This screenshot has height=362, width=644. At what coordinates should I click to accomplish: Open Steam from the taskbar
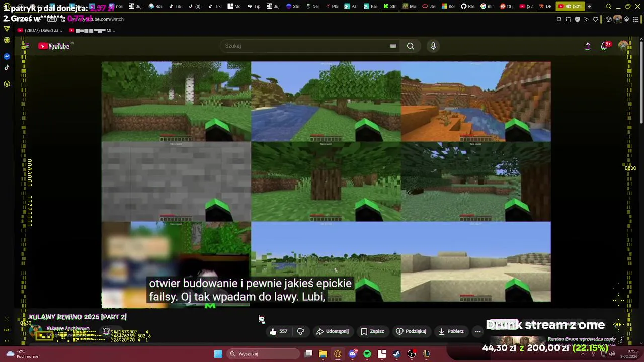tap(396, 354)
